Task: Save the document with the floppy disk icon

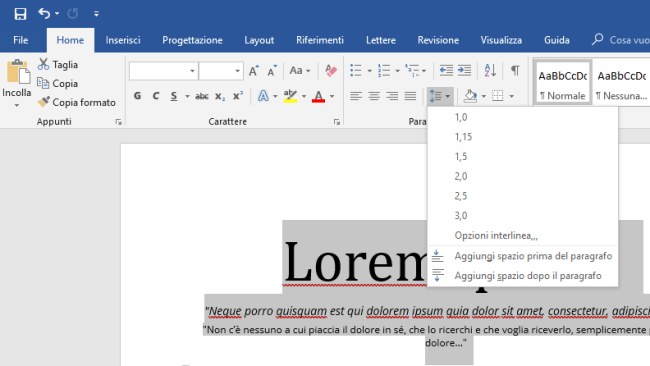Action: tap(20, 14)
